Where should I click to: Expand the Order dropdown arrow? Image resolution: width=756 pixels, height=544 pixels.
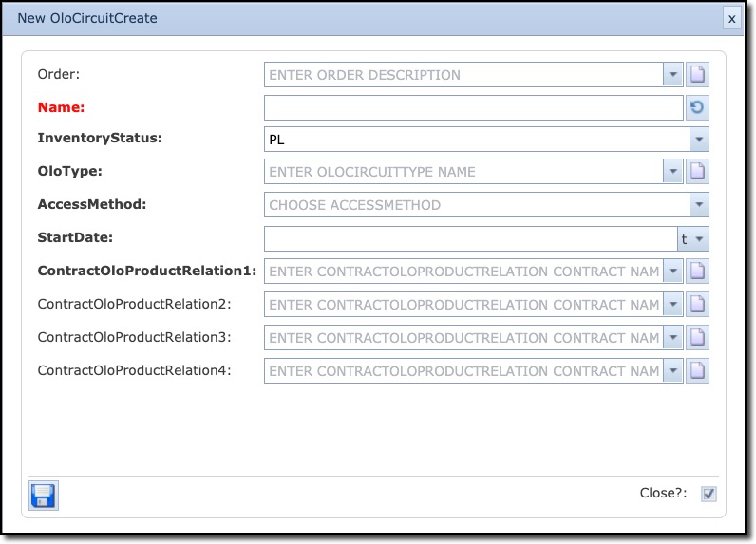pyautogui.click(x=673, y=75)
